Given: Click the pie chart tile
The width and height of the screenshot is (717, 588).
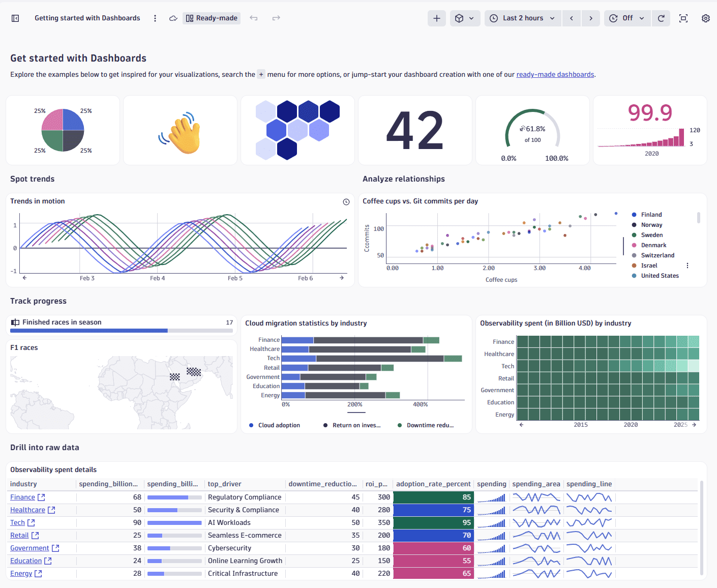Looking at the screenshot, I should point(63,130).
